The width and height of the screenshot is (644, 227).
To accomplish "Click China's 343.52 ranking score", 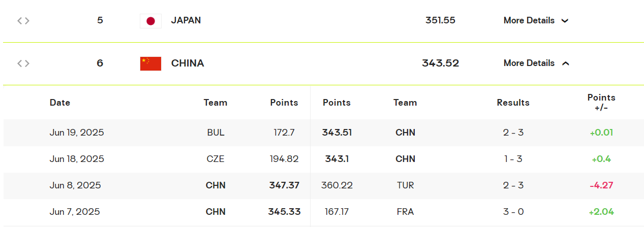I will tap(440, 63).
